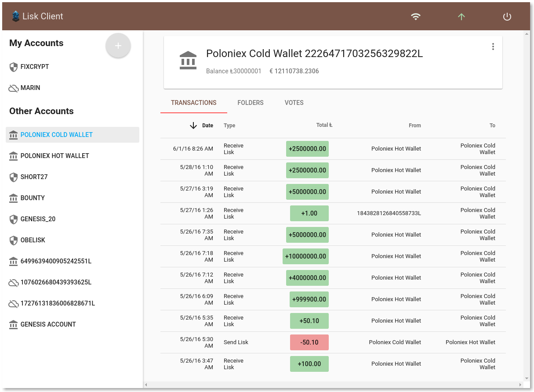Click the wallet title address 2226471703256329822L
The height and width of the screenshot is (392, 534).
[364, 54]
